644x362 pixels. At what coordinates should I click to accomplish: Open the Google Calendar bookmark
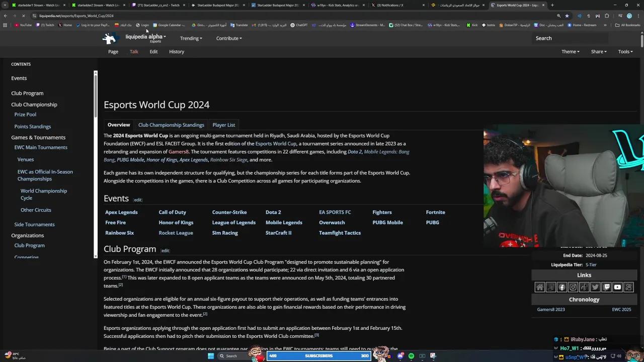[x=169, y=25]
